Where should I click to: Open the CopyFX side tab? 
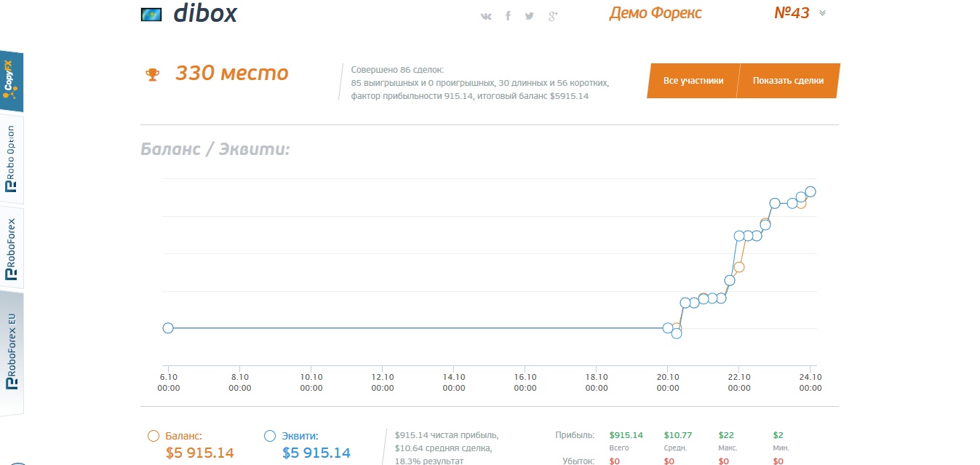12,81
